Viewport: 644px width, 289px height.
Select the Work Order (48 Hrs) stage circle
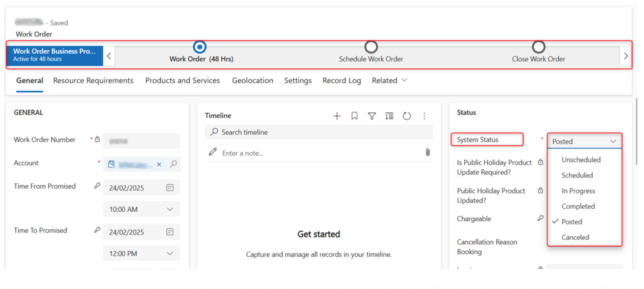coord(199,47)
